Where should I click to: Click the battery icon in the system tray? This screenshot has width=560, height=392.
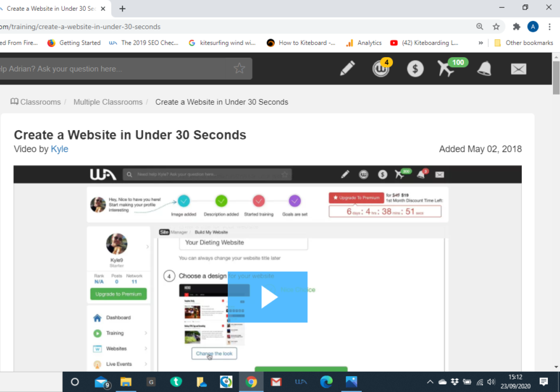(x=467, y=382)
